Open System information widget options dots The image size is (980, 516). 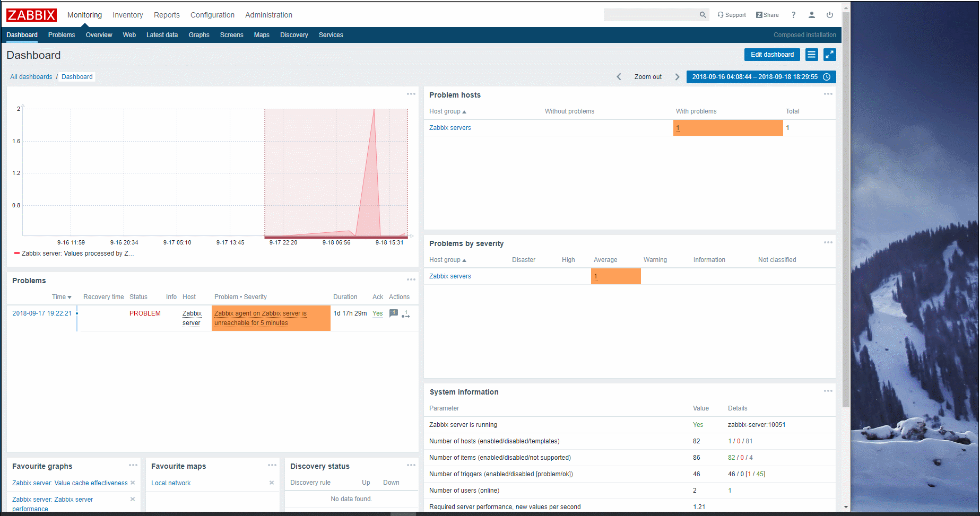[828, 391]
